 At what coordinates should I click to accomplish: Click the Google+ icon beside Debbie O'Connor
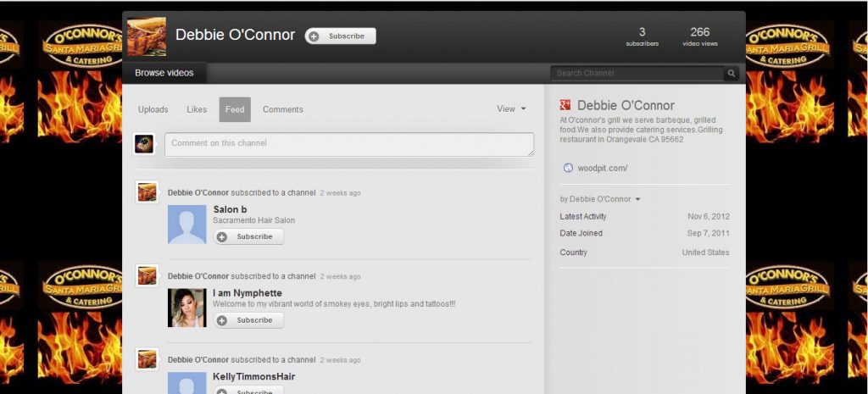tap(565, 105)
